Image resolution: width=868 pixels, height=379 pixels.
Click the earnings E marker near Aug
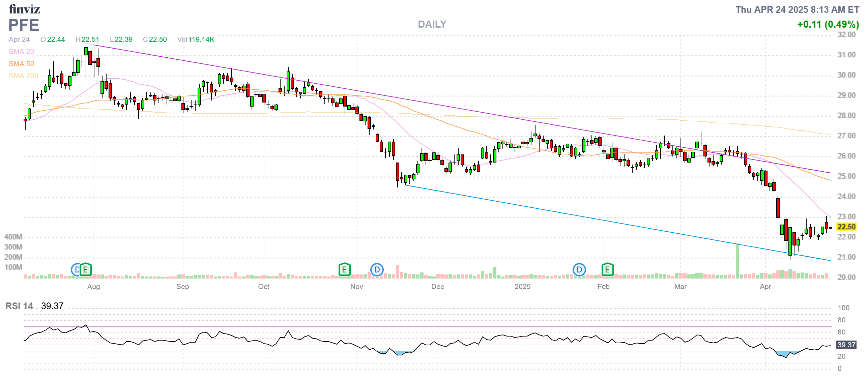point(86,269)
